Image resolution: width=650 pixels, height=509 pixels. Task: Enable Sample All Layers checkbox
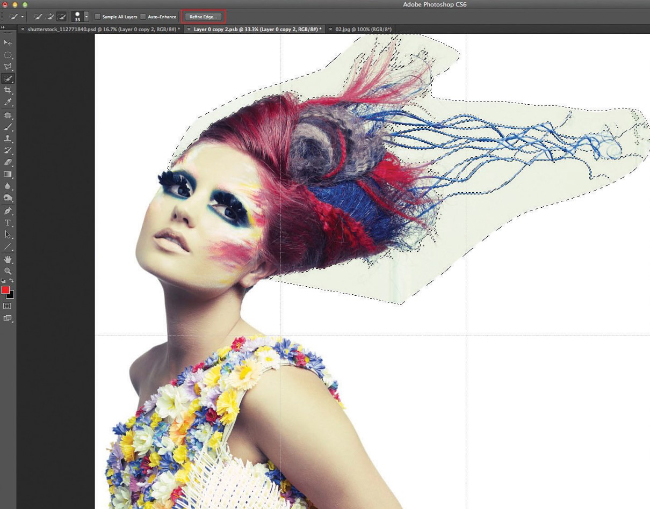point(98,17)
